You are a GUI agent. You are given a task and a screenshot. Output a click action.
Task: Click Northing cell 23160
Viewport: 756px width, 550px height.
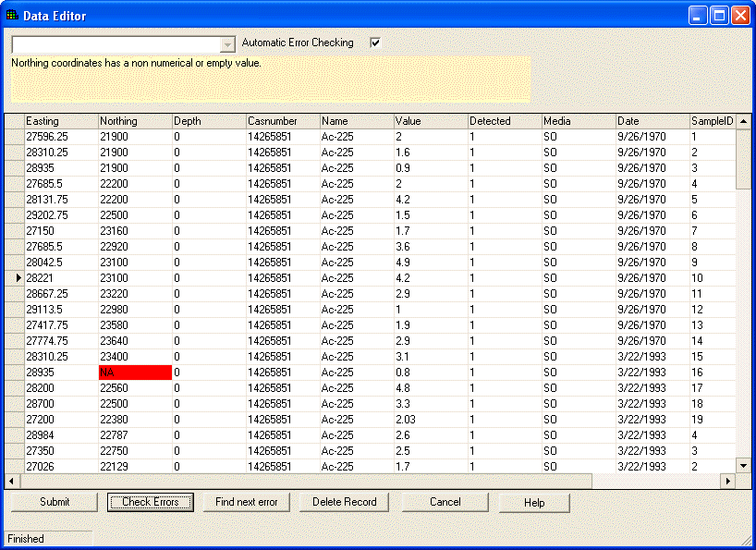tap(136, 231)
